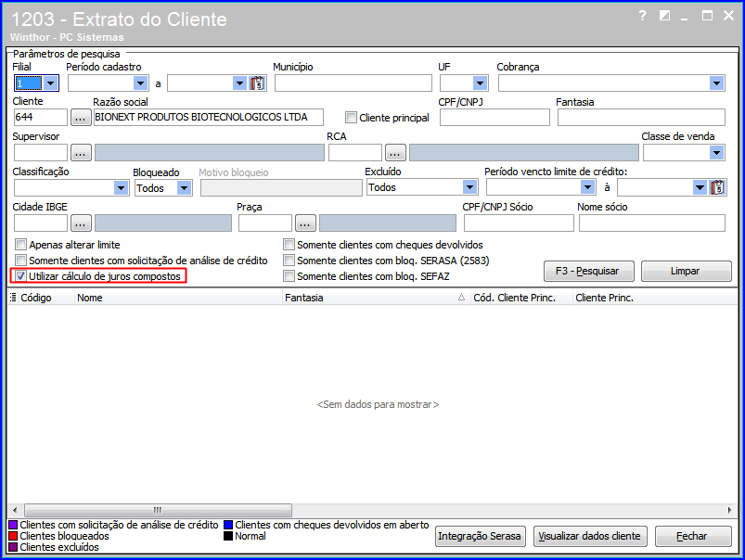Open the Período cadastro start date dropdown

point(140,83)
